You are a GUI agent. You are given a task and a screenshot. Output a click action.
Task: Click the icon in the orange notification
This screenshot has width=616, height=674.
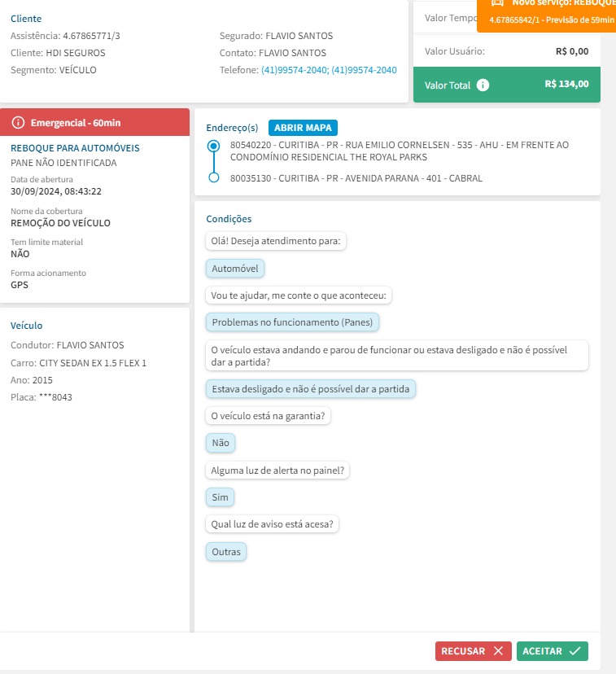(x=498, y=3)
